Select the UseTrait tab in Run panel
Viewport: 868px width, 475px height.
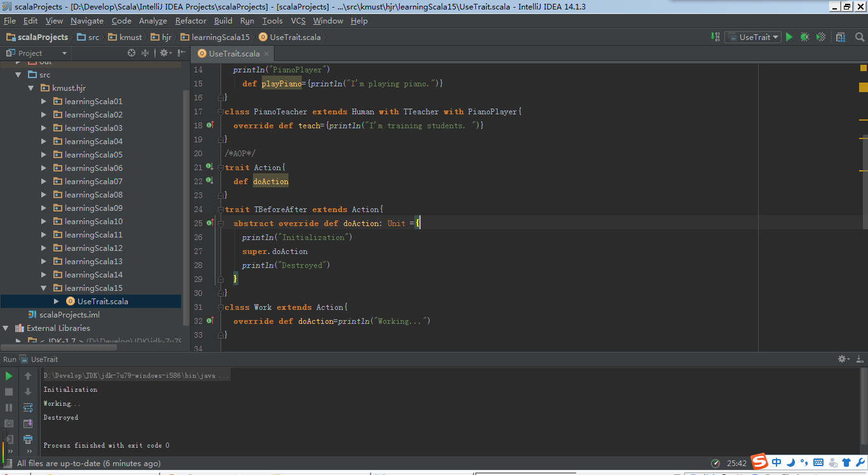[38, 359]
